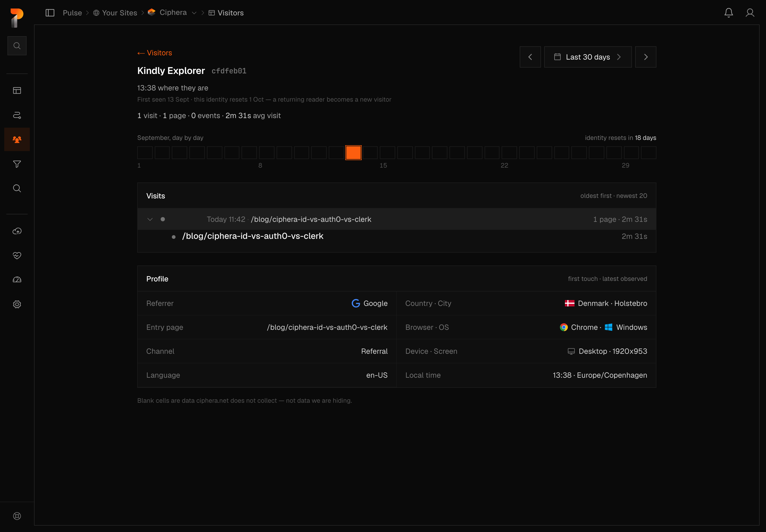Click the Denmark · Holstebro value
The height and width of the screenshot is (532, 766).
(606, 303)
